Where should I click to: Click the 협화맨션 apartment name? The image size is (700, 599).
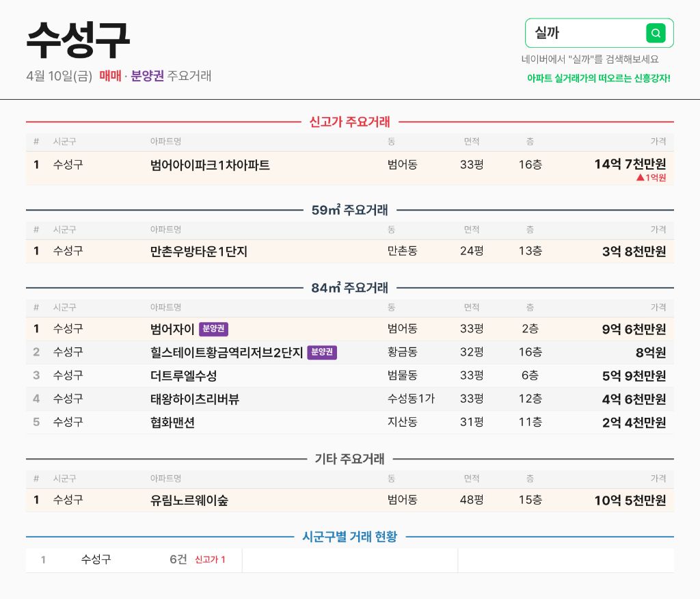pos(172,422)
